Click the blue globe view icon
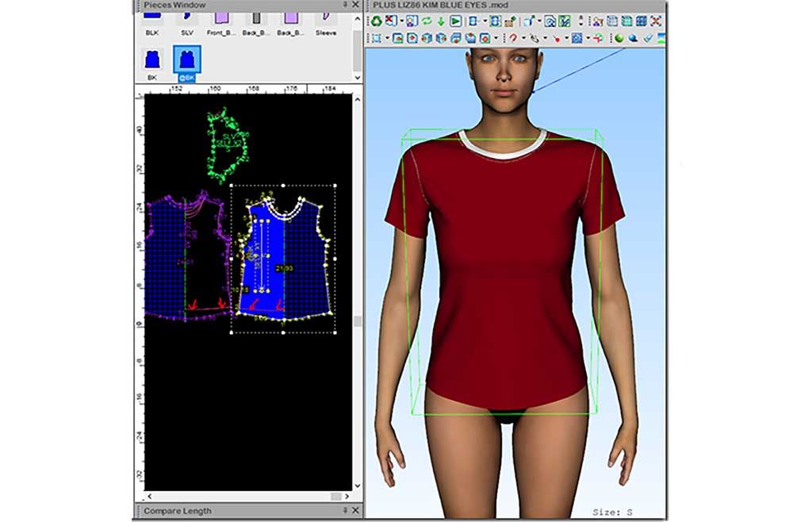This screenshot has width=812, height=522. pos(634,38)
